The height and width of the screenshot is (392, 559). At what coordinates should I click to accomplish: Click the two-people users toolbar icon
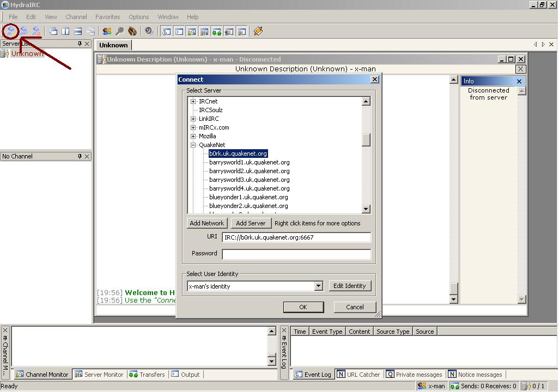[x=107, y=32]
